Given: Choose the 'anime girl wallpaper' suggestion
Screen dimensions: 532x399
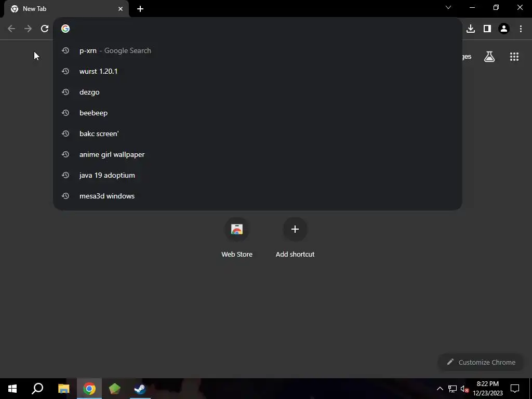Looking at the screenshot, I should pyautogui.click(x=258, y=154).
